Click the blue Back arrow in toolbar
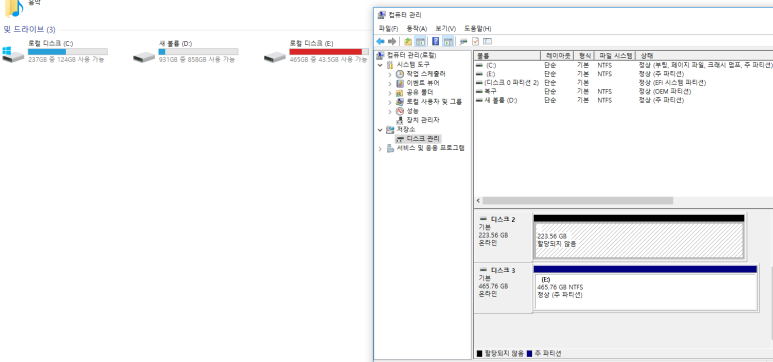This screenshot has height=362, width=773. 380,41
